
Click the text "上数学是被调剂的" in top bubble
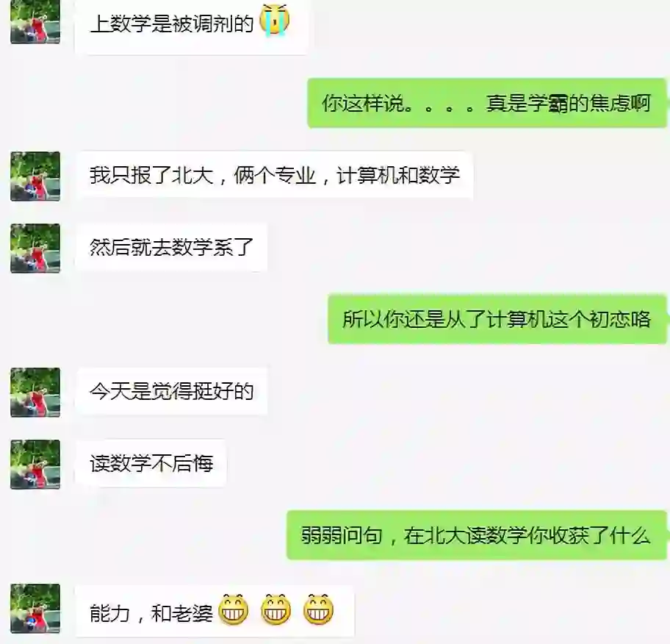coord(172,23)
